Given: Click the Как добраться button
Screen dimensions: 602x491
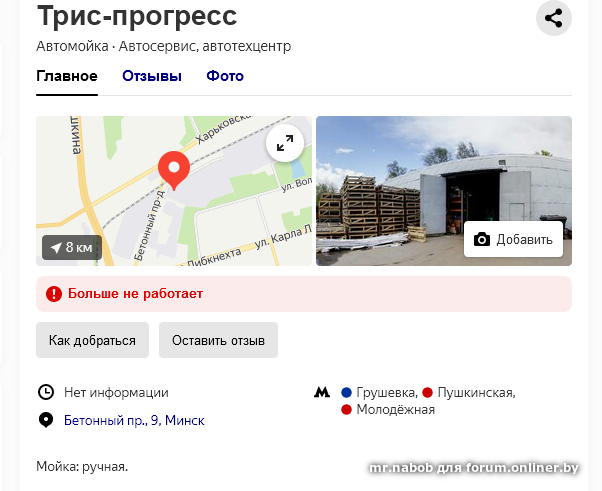Looking at the screenshot, I should [93, 340].
